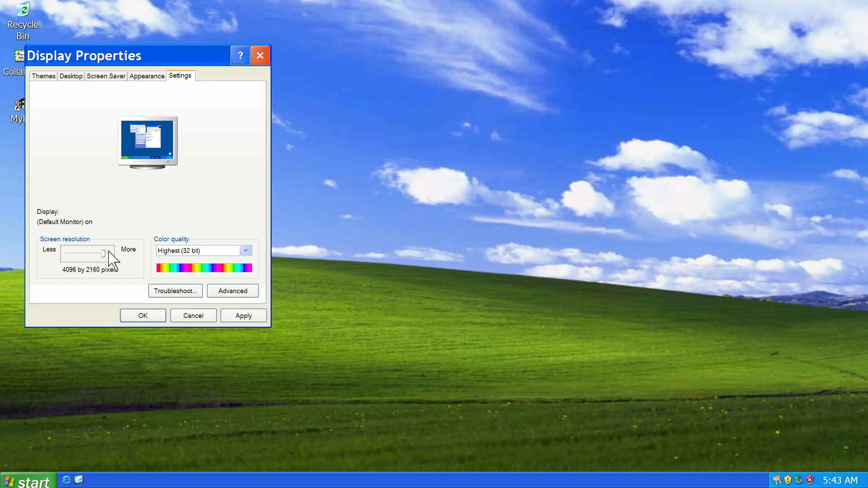Open Advanced display settings

(x=233, y=291)
